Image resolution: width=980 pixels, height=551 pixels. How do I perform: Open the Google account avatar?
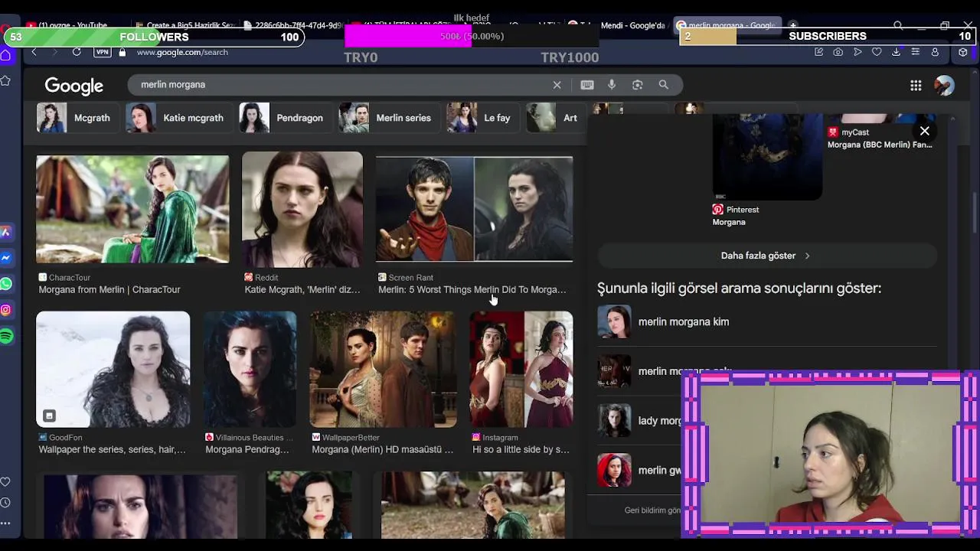point(945,85)
